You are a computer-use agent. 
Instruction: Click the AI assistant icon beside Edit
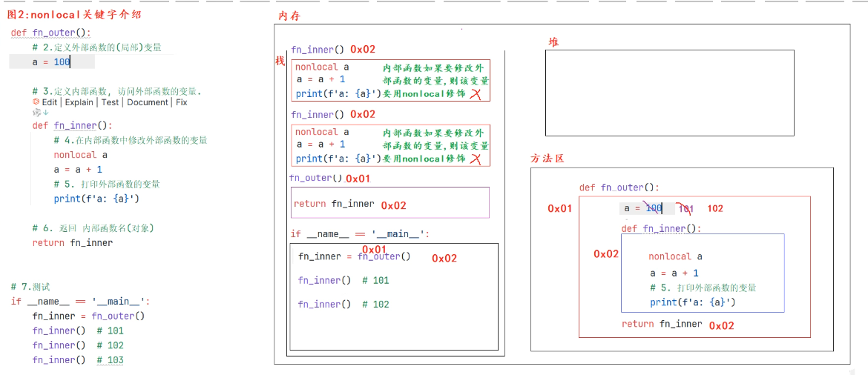pyautogui.click(x=36, y=102)
